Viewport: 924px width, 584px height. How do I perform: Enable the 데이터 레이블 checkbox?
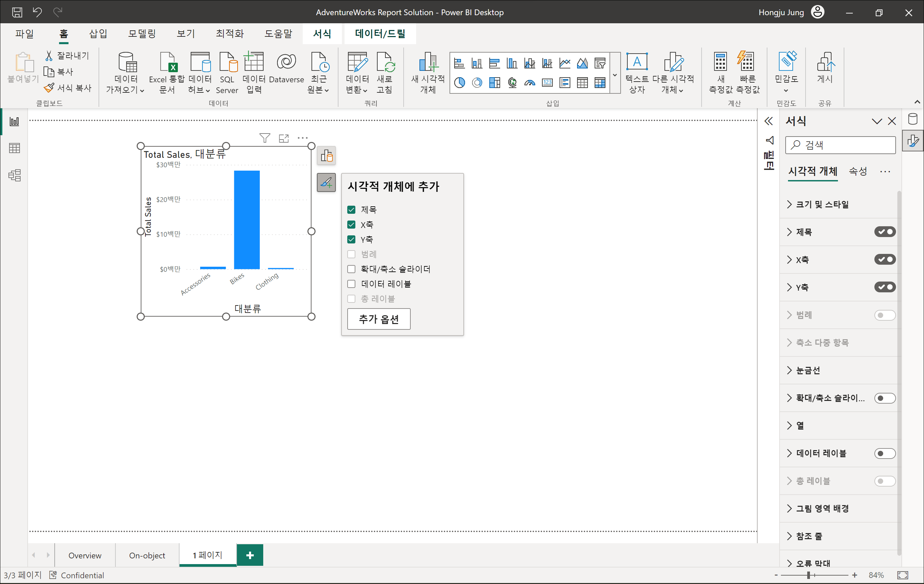[351, 284]
